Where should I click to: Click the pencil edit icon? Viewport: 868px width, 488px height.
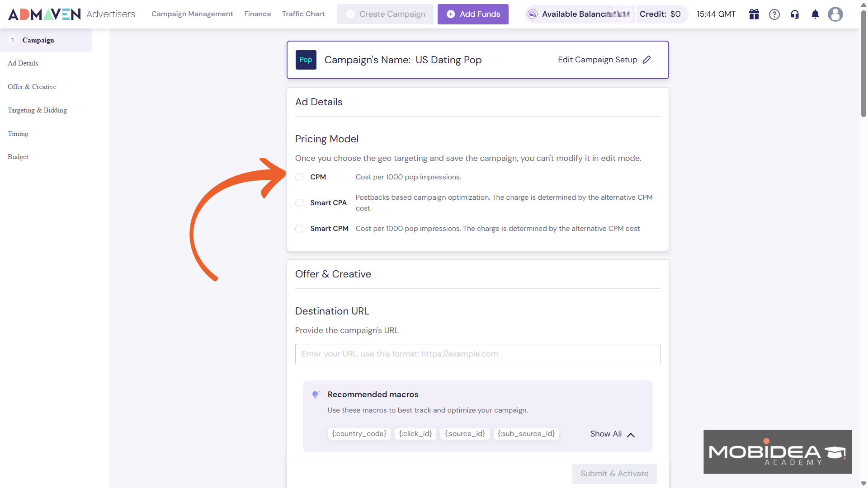click(x=647, y=60)
